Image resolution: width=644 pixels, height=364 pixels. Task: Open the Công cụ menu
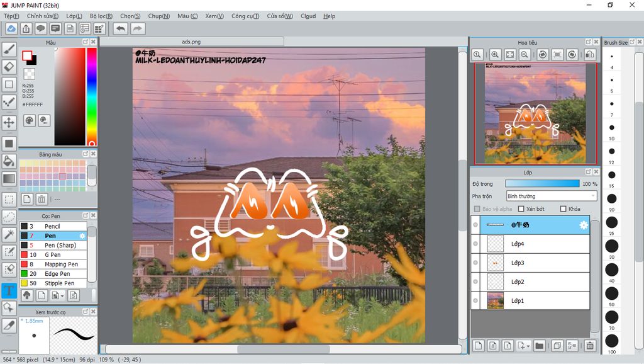pos(245,16)
